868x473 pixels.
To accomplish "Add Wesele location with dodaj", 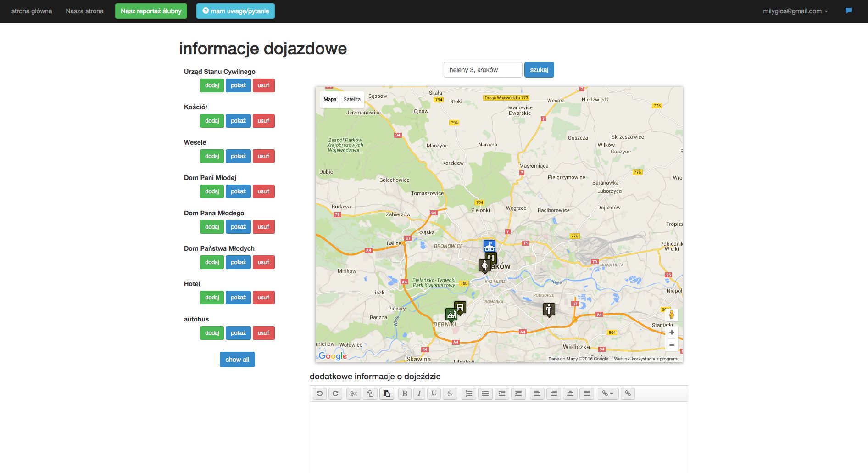I will pyautogui.click(x=212, y=156).
